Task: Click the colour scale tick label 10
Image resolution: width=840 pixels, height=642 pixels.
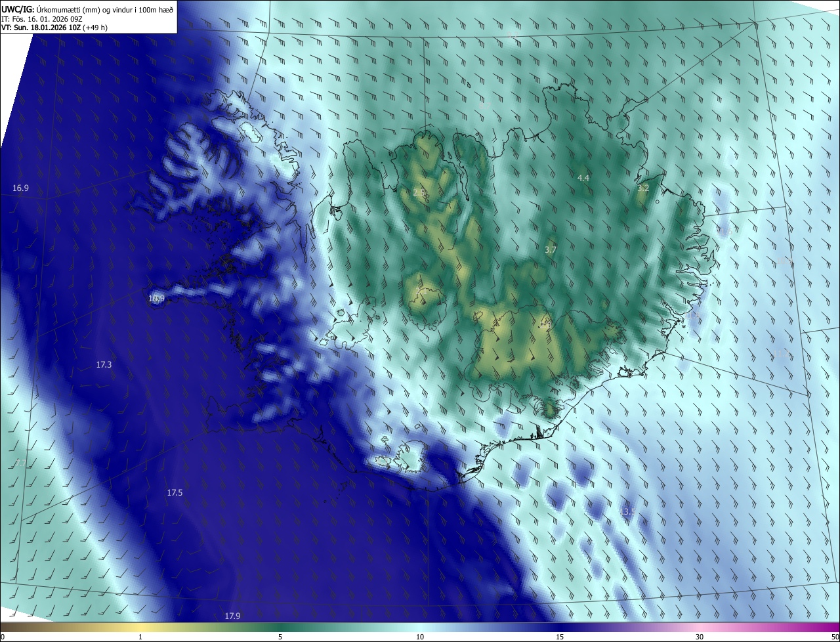Action: [420, 637]
